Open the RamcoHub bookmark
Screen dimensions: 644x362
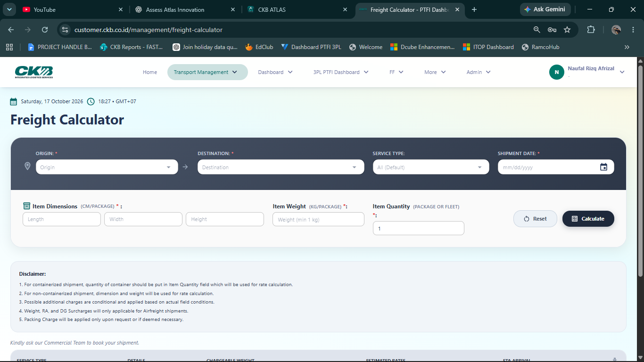point(540,47)
